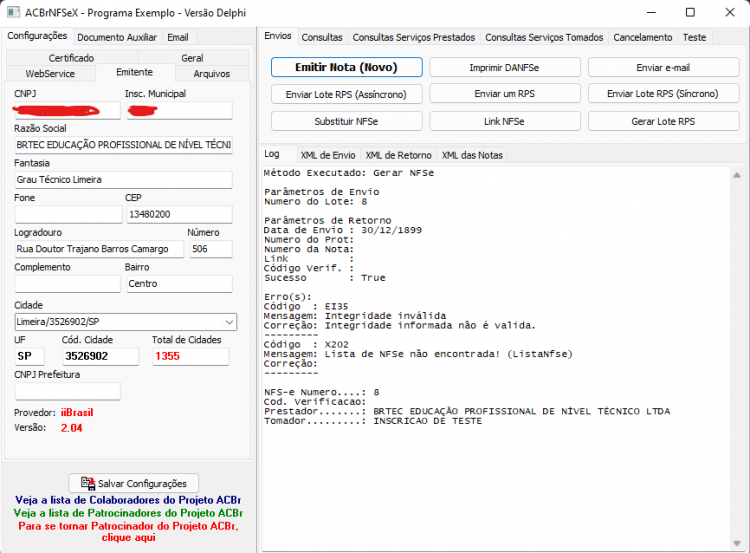This screenshot has width=750, height=553.
Task: Click 'Sucesso : True' log line
Action: [324, 278]
